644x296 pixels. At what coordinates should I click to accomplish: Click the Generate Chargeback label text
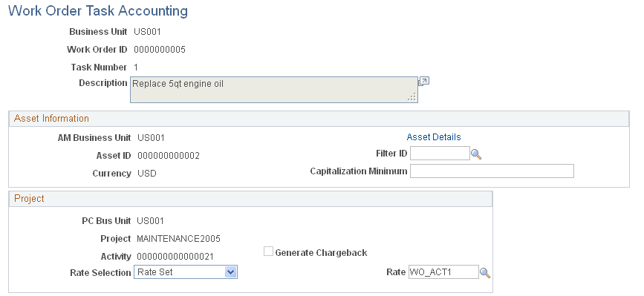click(321, 252)
